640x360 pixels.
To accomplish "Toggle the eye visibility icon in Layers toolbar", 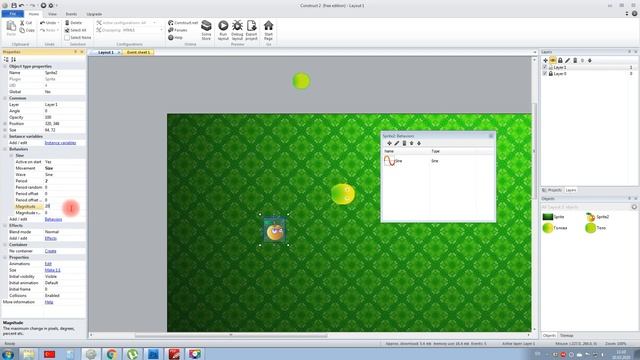I will point(553,60).
